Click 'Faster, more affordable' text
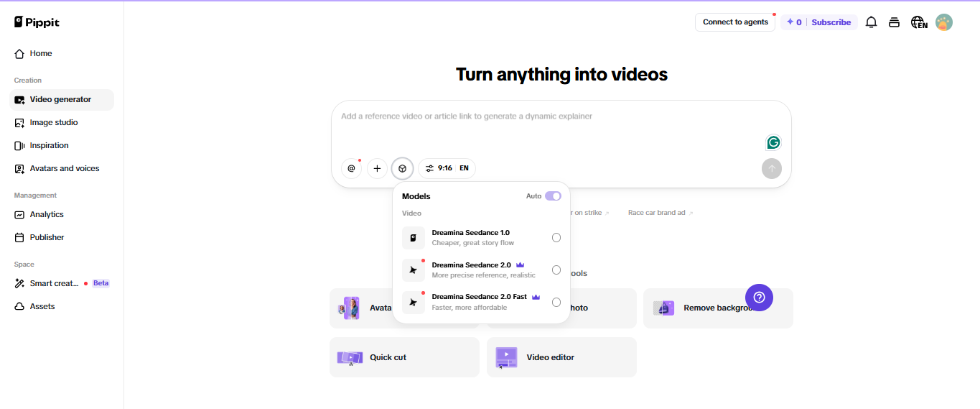The image size is (980, 409). [x=470, y=308]
